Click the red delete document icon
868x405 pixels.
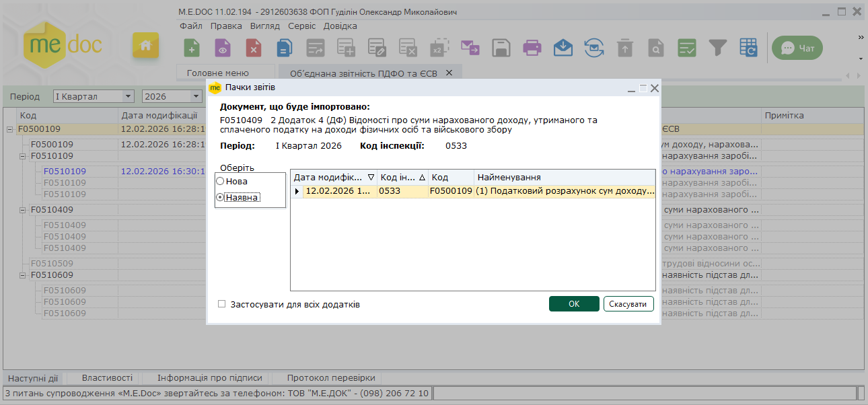[254, 48]
